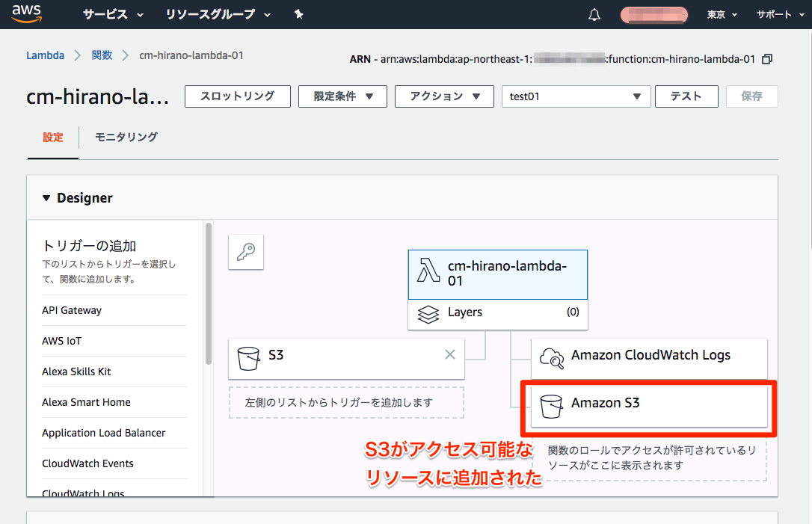Click the スロットリング button
The height and width of the screenshot is (524, 812).
click(238, 96)
